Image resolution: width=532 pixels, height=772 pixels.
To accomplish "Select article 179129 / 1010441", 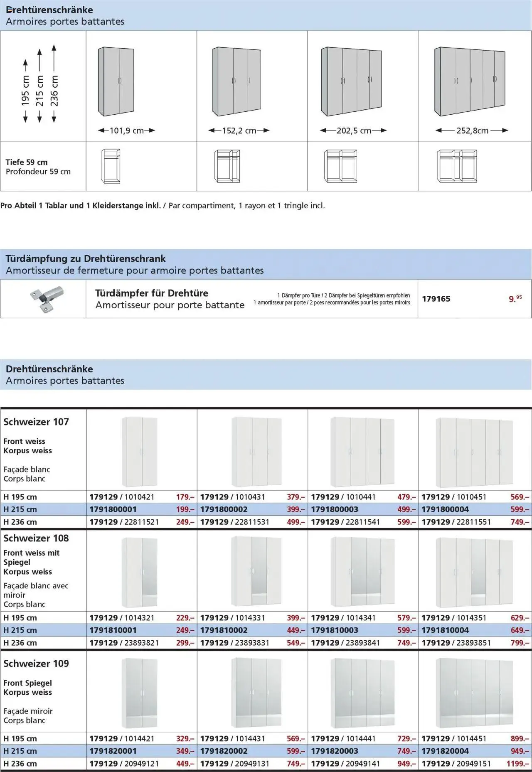I will tap(343, 497).
